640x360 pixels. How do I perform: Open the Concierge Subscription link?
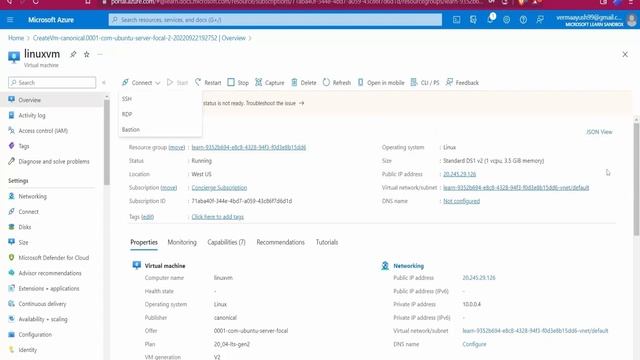tap(219, 188)
